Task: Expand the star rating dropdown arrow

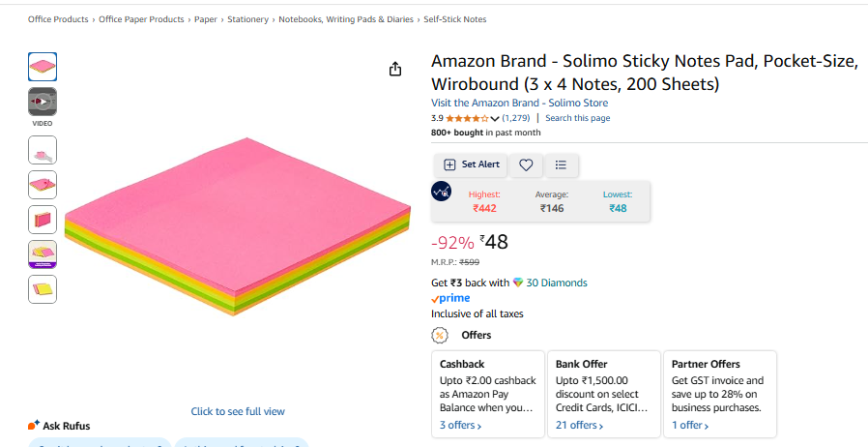Action: [495, 119]
